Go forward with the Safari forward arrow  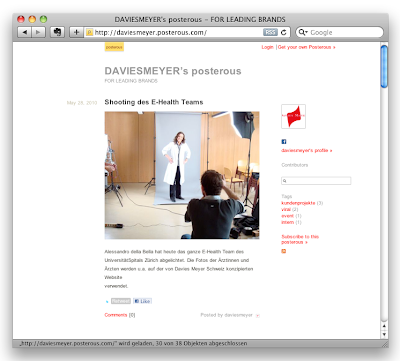[38, 32]
